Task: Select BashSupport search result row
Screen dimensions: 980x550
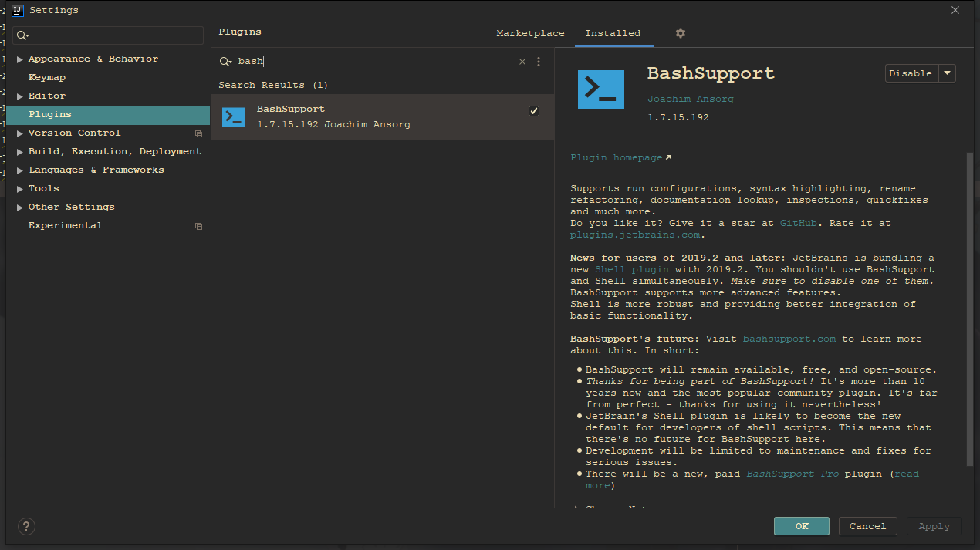Action: pos(382,116)
